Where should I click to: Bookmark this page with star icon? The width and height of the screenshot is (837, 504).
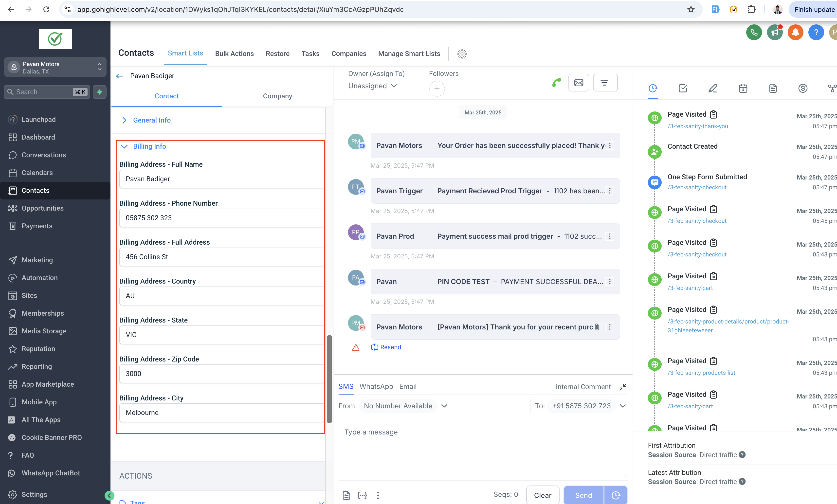tap(691, 10)
